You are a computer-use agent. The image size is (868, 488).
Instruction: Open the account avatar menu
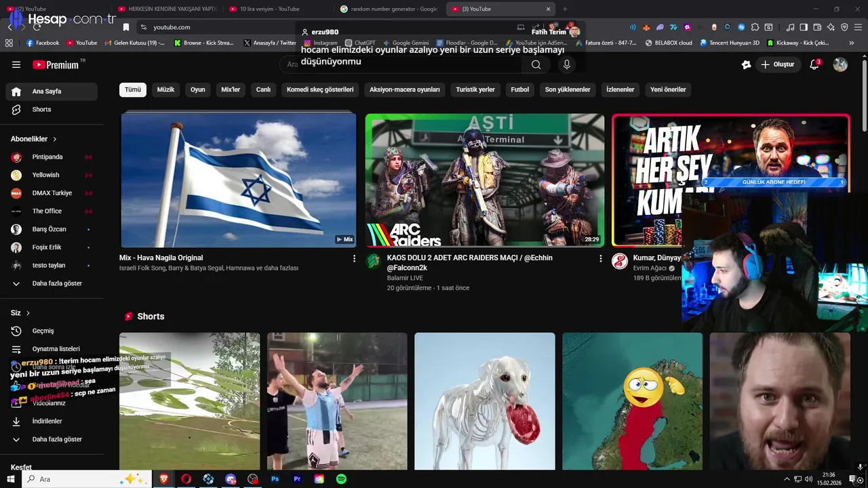coord(840,64)
